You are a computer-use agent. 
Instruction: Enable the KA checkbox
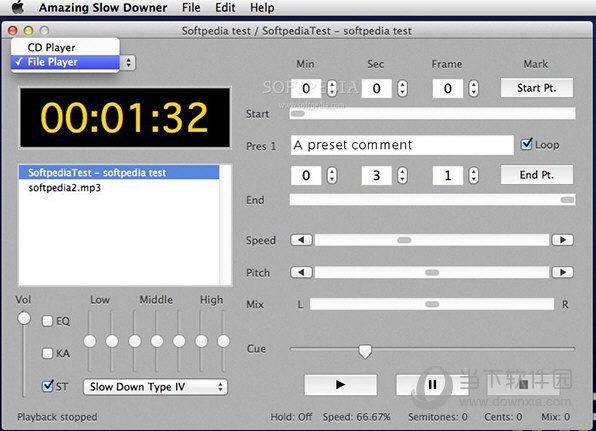click(x=47, y=353)
